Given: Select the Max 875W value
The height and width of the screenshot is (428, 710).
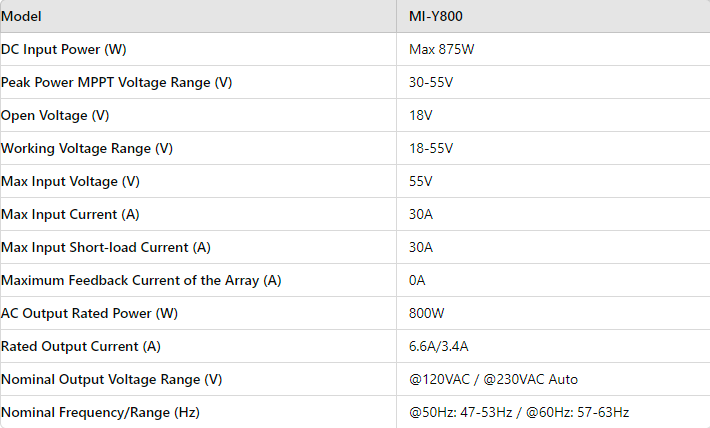Looking at the screenshot, I should pos(441,49).
